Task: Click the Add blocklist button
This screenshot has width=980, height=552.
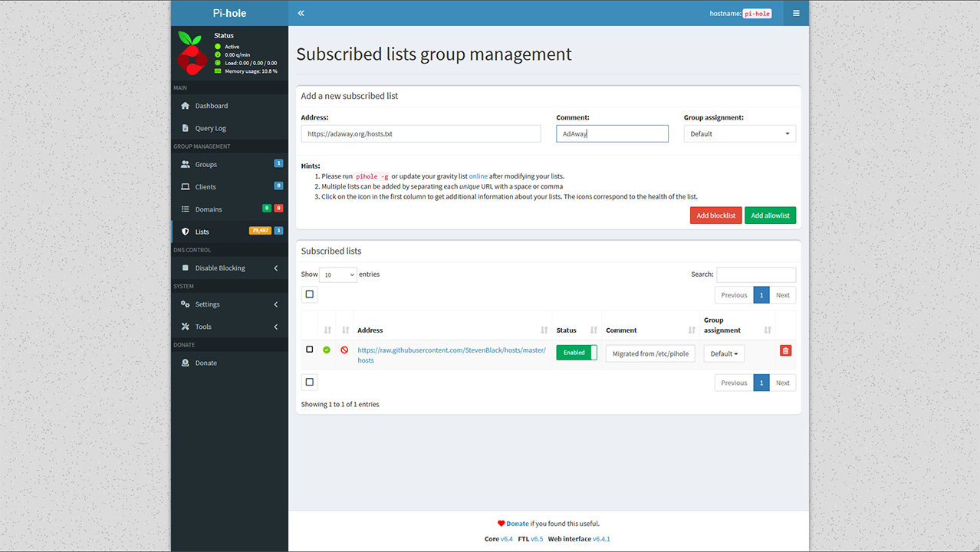Action: point(715,215)
